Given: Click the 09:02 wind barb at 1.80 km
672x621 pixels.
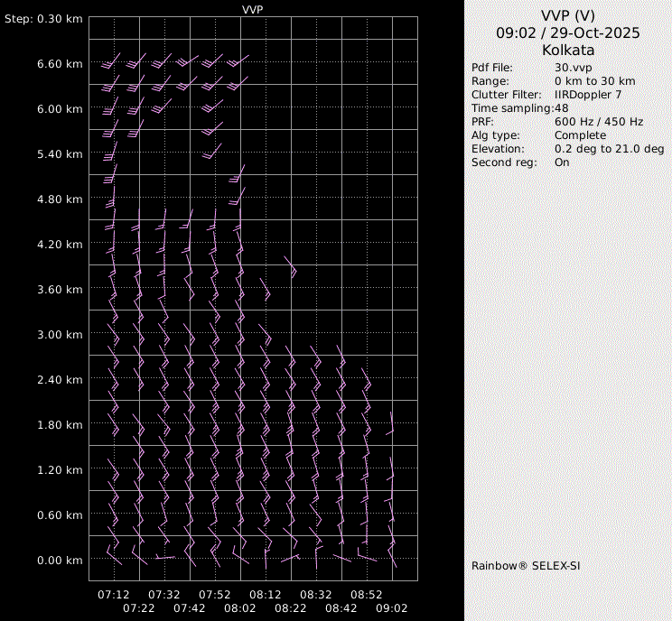Looking at the screenshot, I should tap(391, 424).
